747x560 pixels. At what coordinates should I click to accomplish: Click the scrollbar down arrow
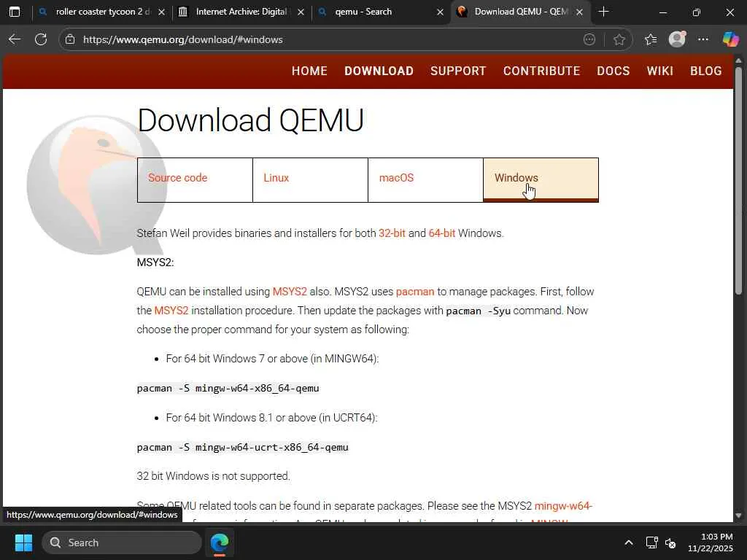tap(738, 516)
